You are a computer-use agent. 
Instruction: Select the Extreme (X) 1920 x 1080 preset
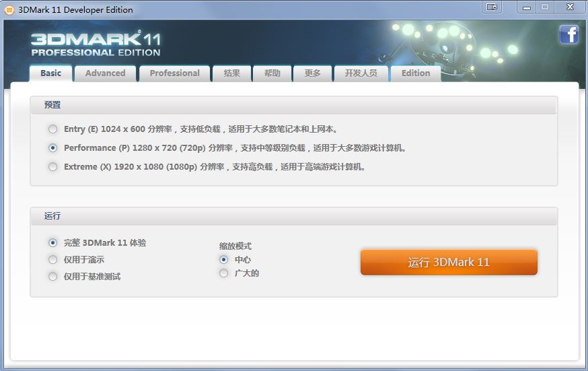(x=53, y=167)
